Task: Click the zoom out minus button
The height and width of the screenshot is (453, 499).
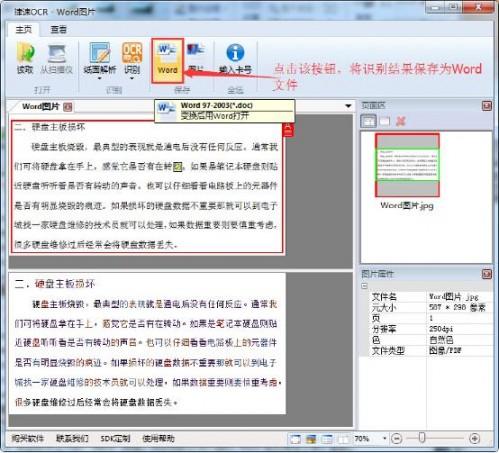Action: pyautogui.click(x=397, y=439)
